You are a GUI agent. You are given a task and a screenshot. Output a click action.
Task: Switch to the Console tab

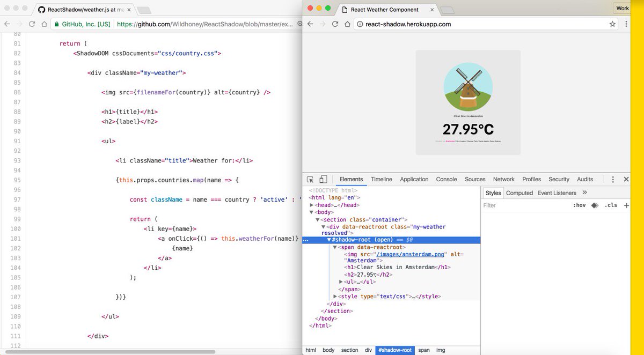pyautogui.click(x=446, y=179)
